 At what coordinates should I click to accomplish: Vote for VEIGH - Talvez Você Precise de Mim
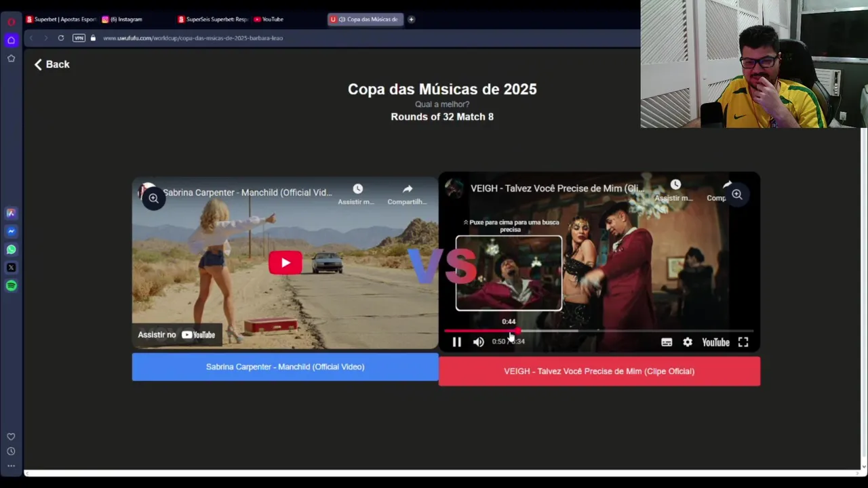(599, 371)
